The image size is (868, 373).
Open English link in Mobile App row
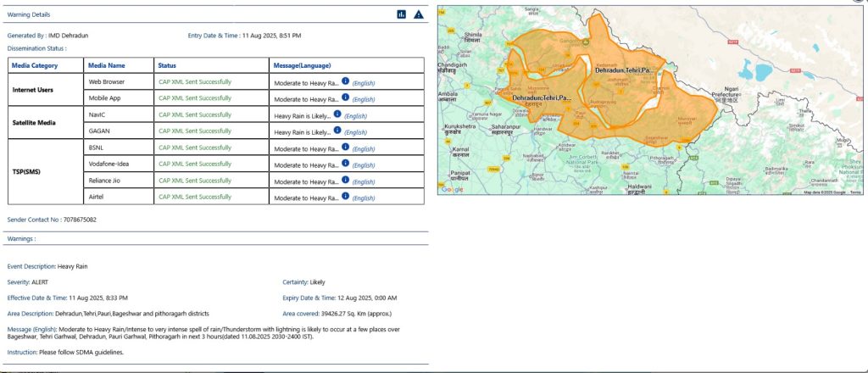[364, 100]
